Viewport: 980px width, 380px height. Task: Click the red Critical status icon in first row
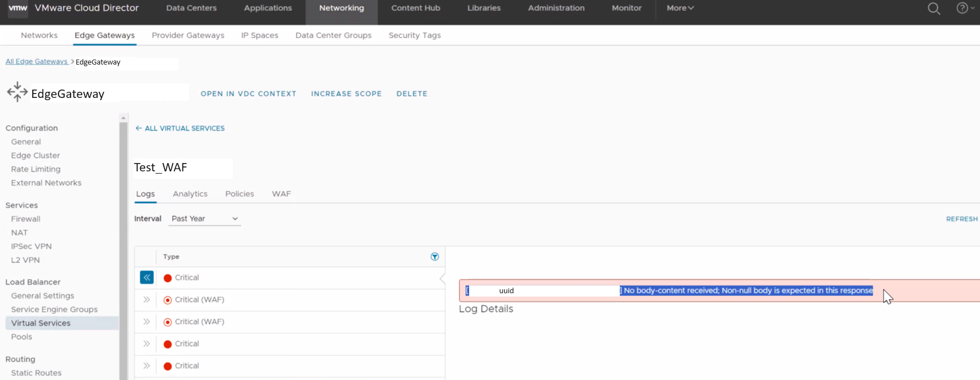(x=168, y=278)
